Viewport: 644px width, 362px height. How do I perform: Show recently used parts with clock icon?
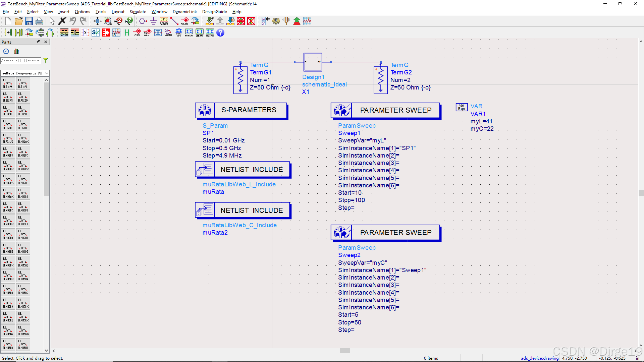pos(6,51)
